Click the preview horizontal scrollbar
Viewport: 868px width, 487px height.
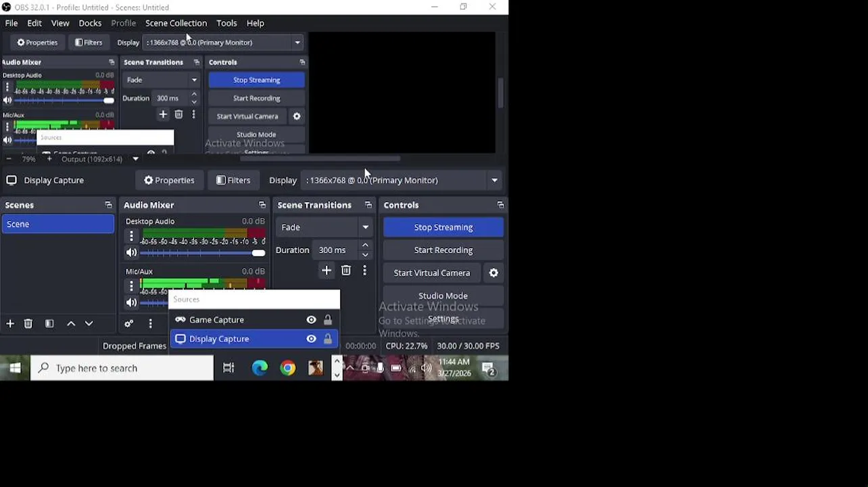(x=320, y=159)
